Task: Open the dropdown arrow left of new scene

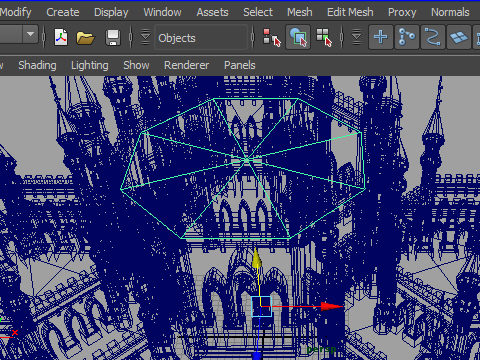Action: (x=31, y=34)
